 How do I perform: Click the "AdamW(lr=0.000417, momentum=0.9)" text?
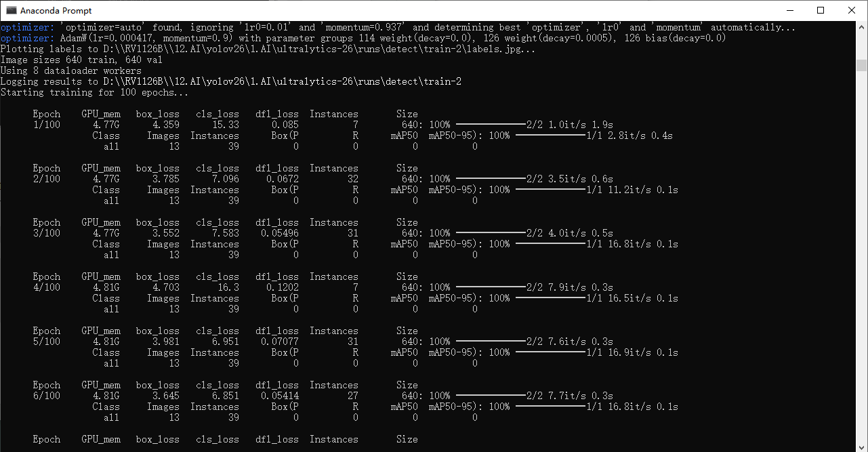[147, 39]
